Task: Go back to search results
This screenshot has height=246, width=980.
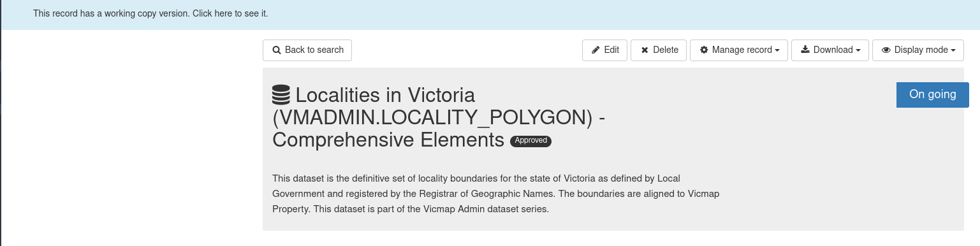Action: pos(307,50)
